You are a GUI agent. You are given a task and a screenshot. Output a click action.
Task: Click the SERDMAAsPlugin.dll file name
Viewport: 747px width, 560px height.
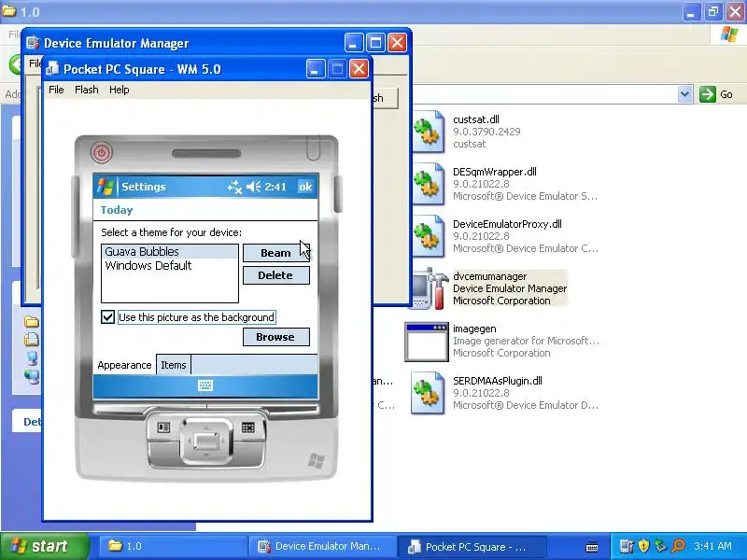click(x=498, y=381)
